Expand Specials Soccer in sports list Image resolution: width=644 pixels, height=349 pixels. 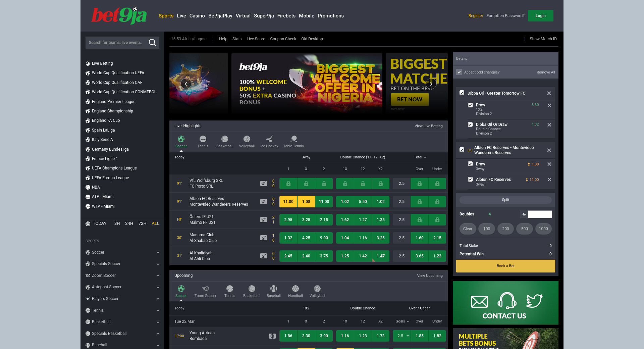point(158,264)
